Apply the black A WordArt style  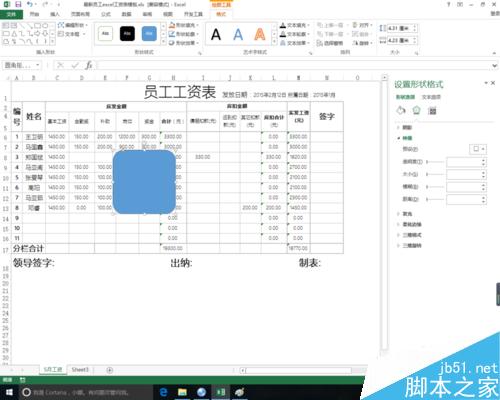point(216,34)
